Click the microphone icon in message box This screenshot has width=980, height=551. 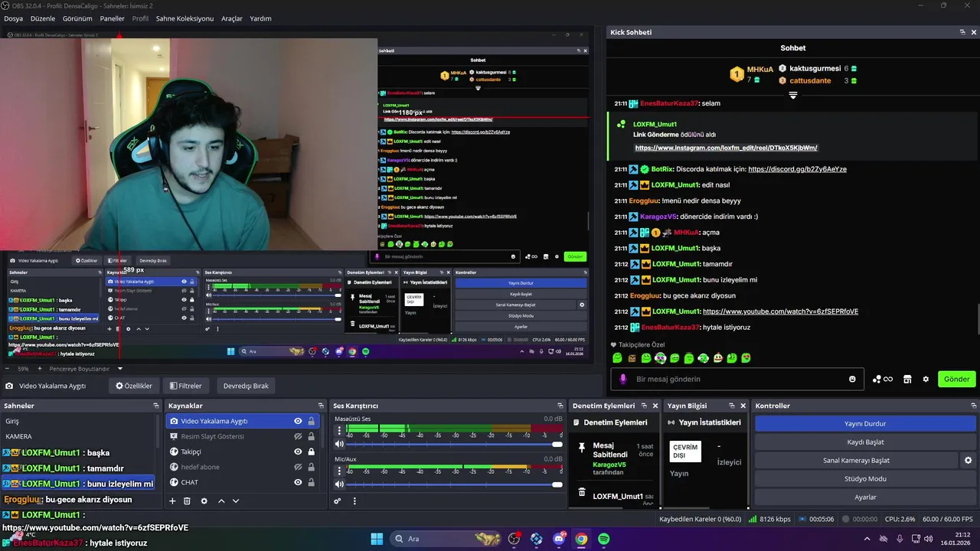622,379
